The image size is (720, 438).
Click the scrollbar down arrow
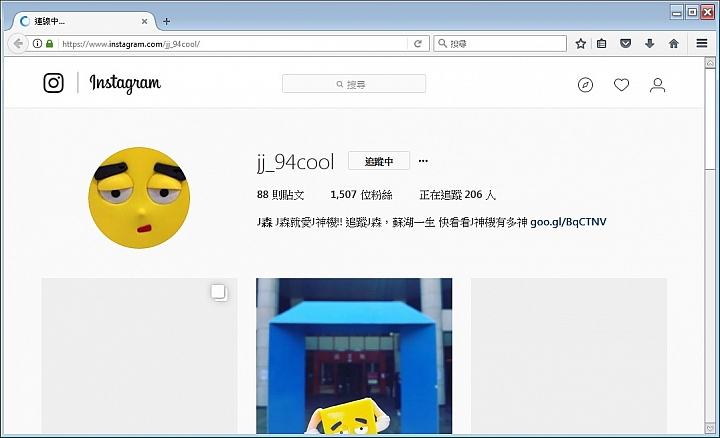(x=710, y=428)
